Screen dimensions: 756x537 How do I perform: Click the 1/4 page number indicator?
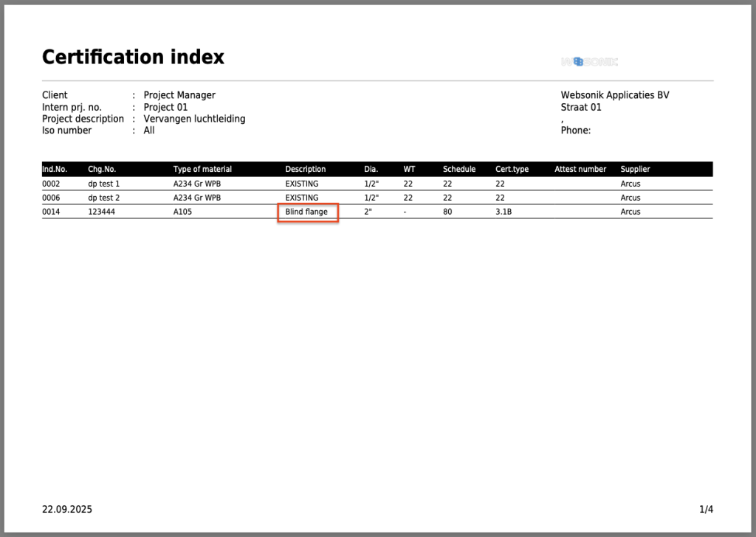tap(706, 510)
